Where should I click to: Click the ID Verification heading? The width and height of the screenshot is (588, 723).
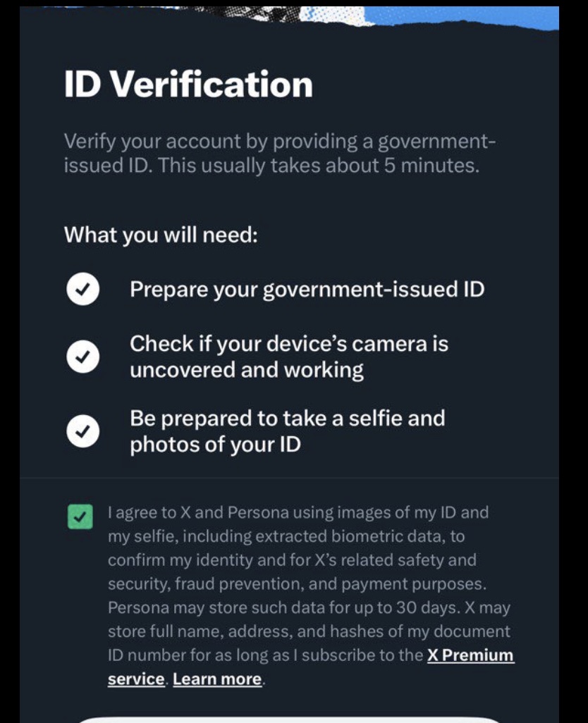(188, 85)
